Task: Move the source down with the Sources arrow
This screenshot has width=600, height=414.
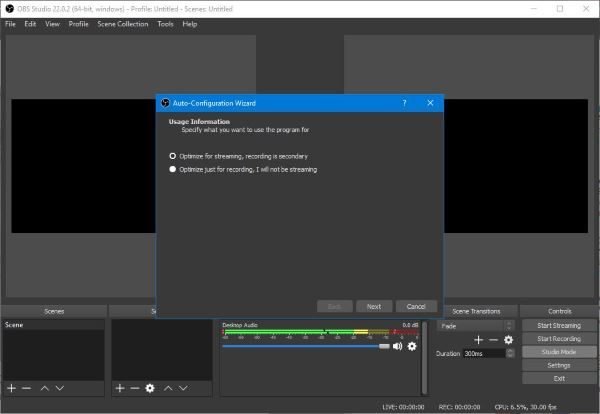Action: click(x=183, y=388)
